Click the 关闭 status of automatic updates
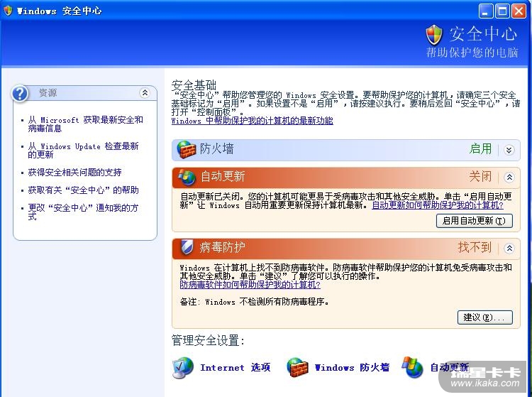Screen dimensions: 532x397 coord(480,176)
